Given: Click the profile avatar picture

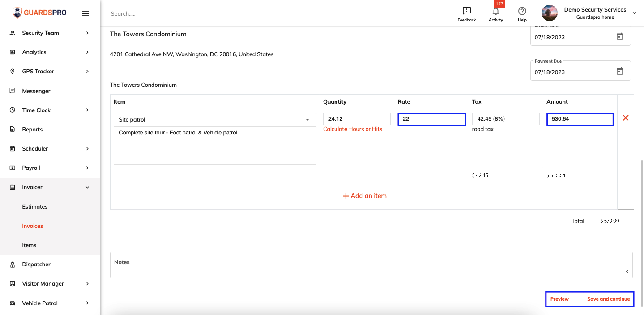Looking at the screenshot, I should point(549,13).
